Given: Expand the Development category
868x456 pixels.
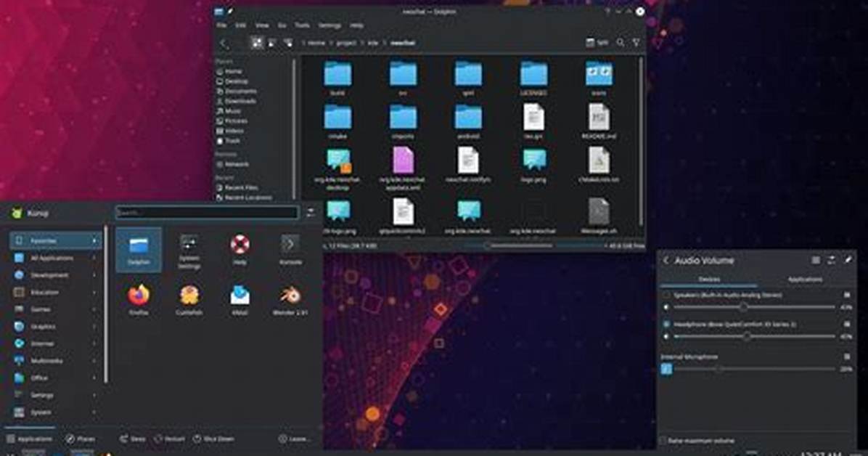Looking at the screenshot, I should [55, 275].
